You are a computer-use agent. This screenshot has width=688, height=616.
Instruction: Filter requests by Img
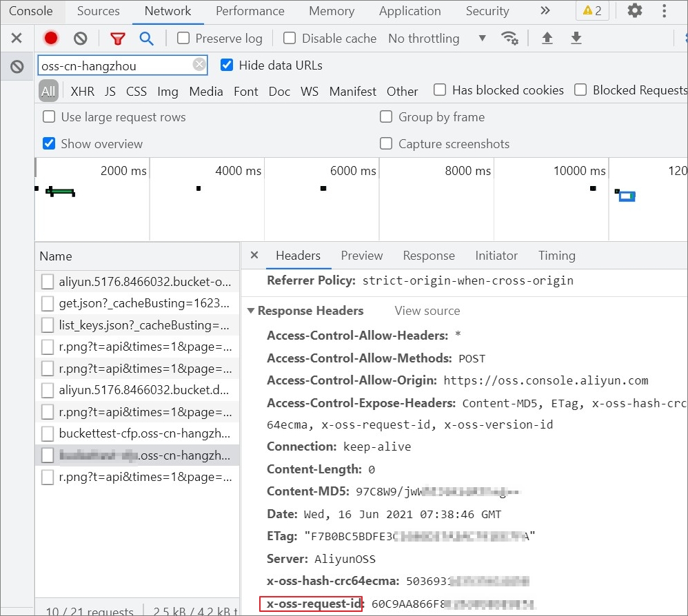pos(168,91)
